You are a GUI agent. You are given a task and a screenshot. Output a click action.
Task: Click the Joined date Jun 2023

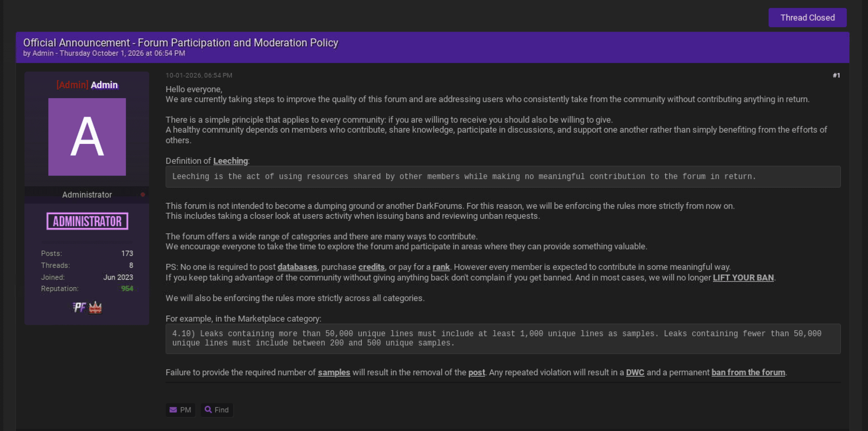[x=118, y=277]
